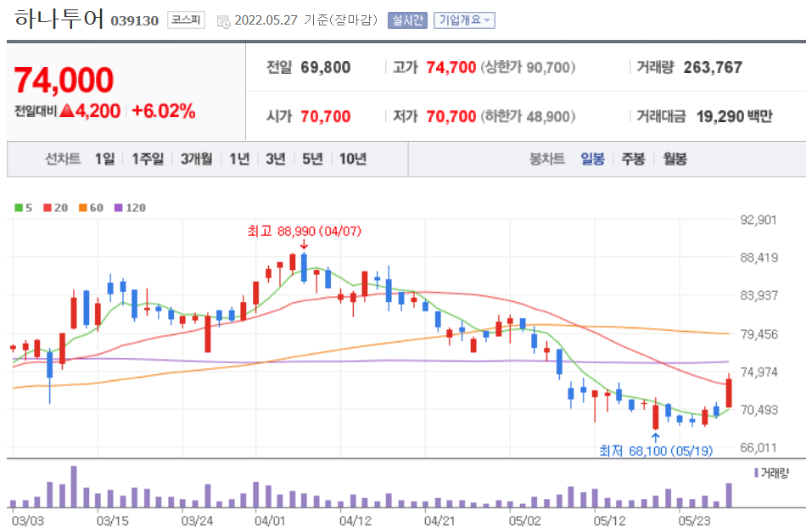Click the 03/03 date axis label

click(x=28, y=521)
